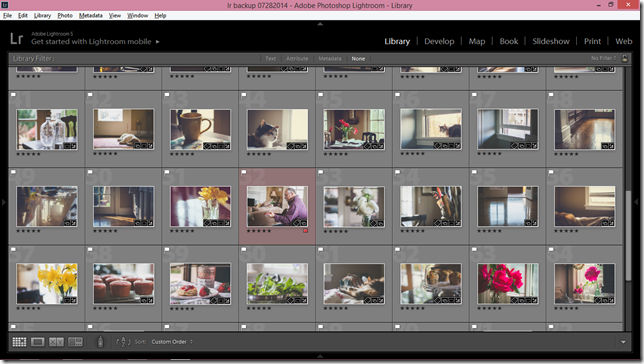The image size is (644, 364).
Task: Open the No Filter preset dropdown
Action: tap(603, 58)
